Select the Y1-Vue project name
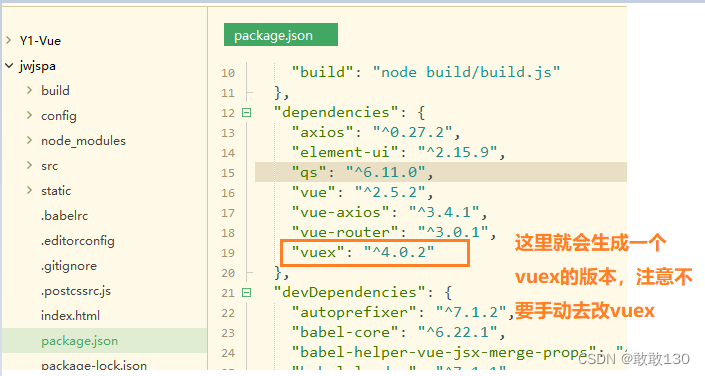This screenshot has height=376, width=705. point(40,40)
